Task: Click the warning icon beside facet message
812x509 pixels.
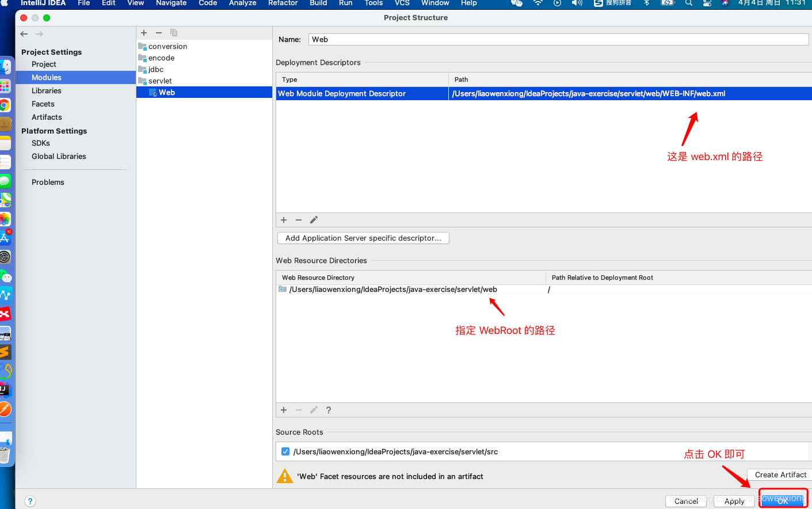Action: pos(285,476)
